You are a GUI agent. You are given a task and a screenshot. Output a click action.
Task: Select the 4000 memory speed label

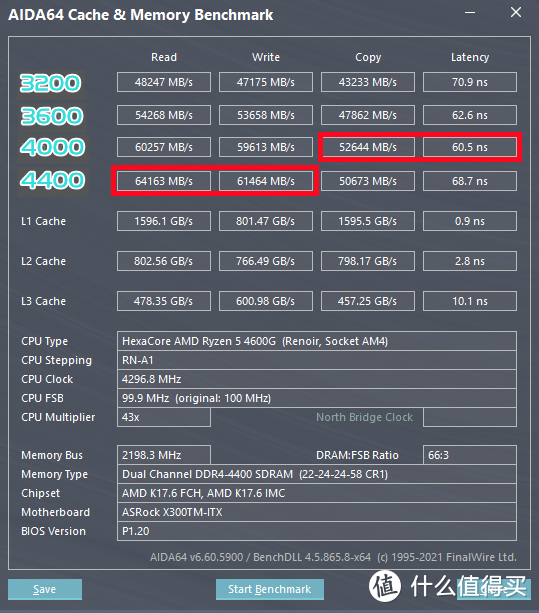coord(52,147)
